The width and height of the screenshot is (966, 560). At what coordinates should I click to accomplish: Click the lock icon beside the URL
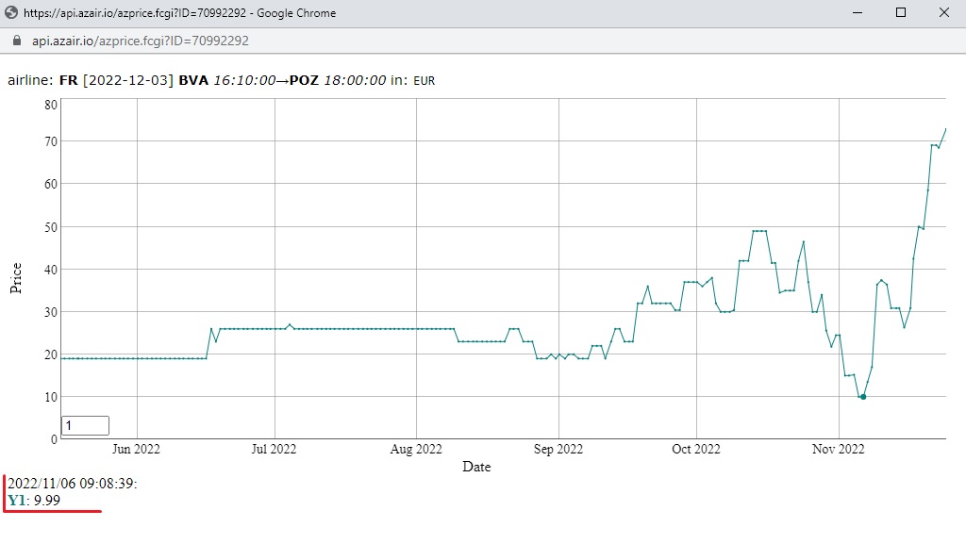(17, 41)
